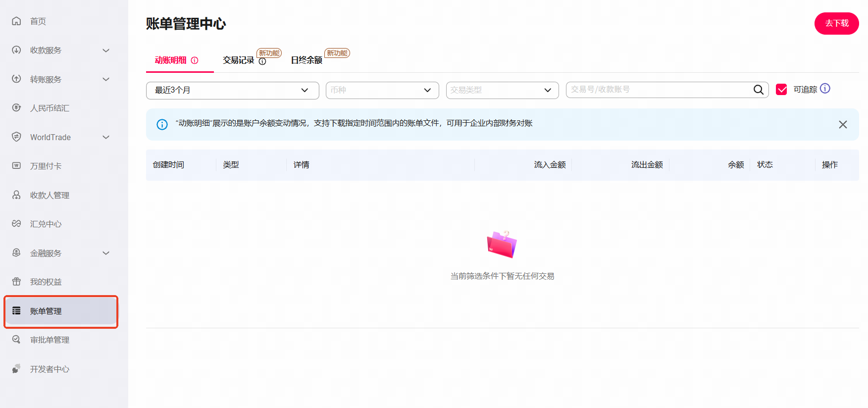Open the 币种 currency dropdown
Screen dimensions: 868x408
(382, 90)
